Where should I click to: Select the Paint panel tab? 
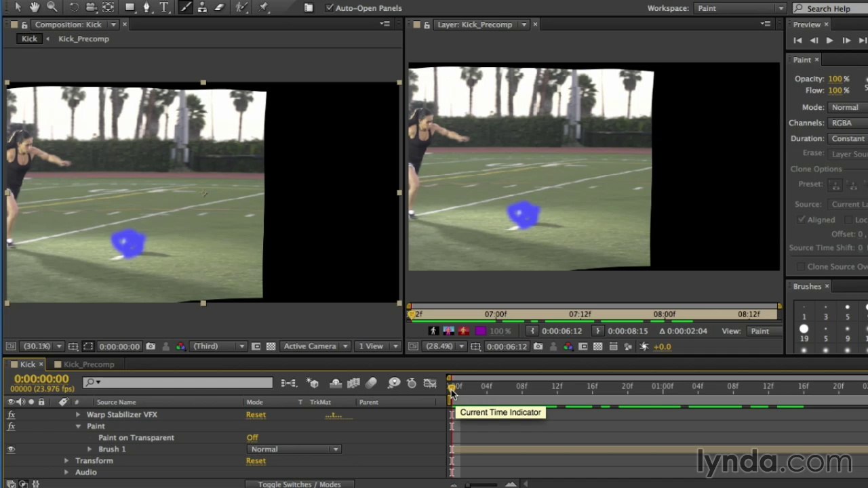click(802, 60)
